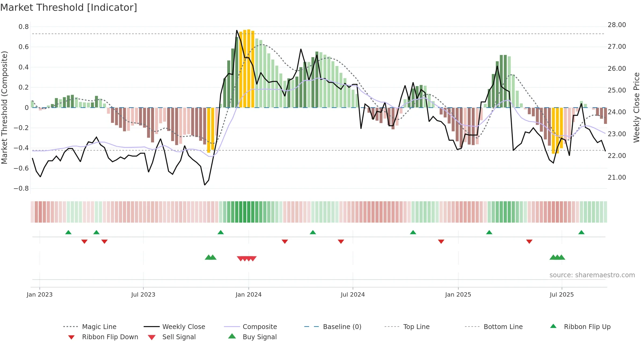Toggle the Bottom Line legend entry
The width and height of the screenshot is (644, 362).
(x=494, y=327)
